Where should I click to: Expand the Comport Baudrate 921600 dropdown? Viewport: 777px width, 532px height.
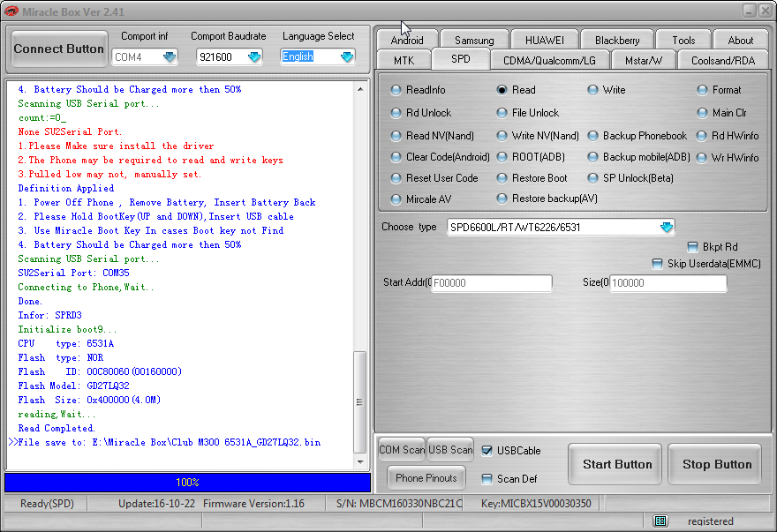coord(254,57)
